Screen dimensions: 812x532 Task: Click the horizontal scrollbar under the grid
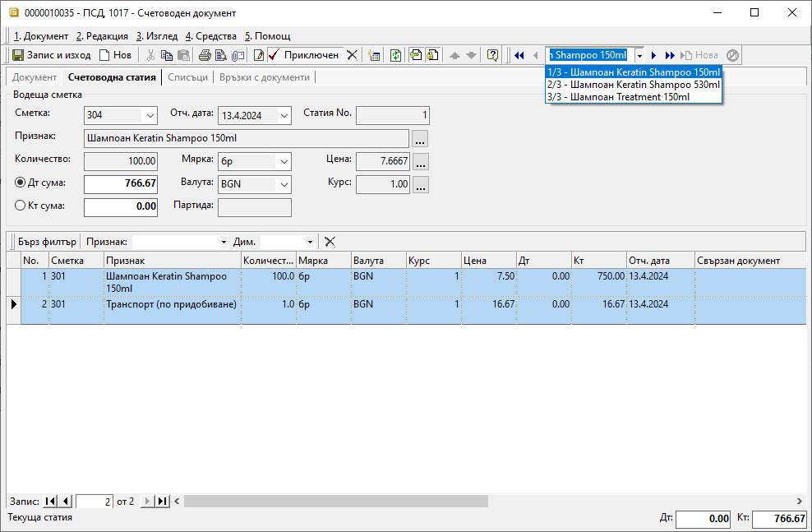337,501
